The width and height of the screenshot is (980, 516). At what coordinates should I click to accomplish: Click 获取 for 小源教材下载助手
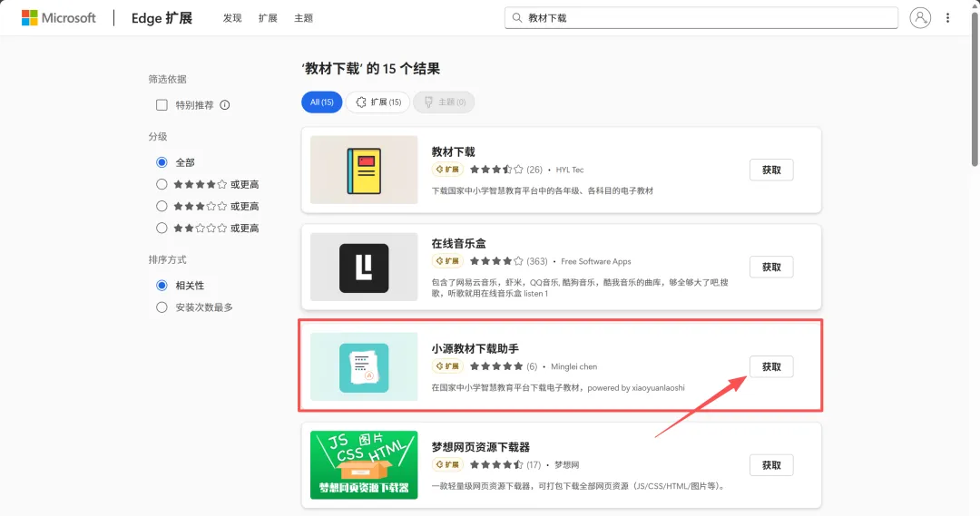(x=771, y=366)
